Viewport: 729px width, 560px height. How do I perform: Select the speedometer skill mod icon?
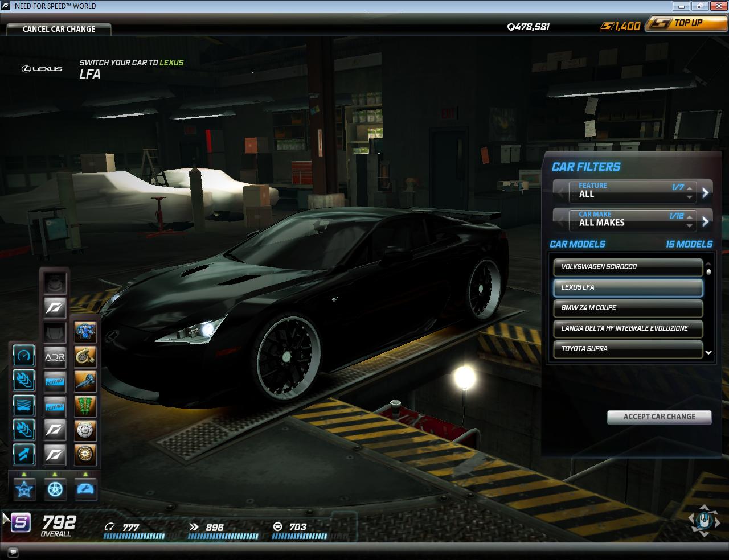[x=24, y=356]
